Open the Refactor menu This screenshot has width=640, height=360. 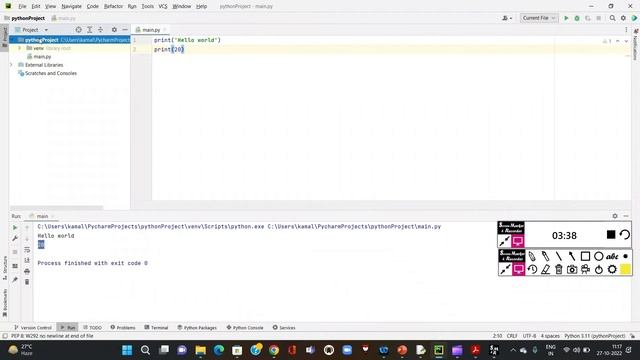pos(113,6)
